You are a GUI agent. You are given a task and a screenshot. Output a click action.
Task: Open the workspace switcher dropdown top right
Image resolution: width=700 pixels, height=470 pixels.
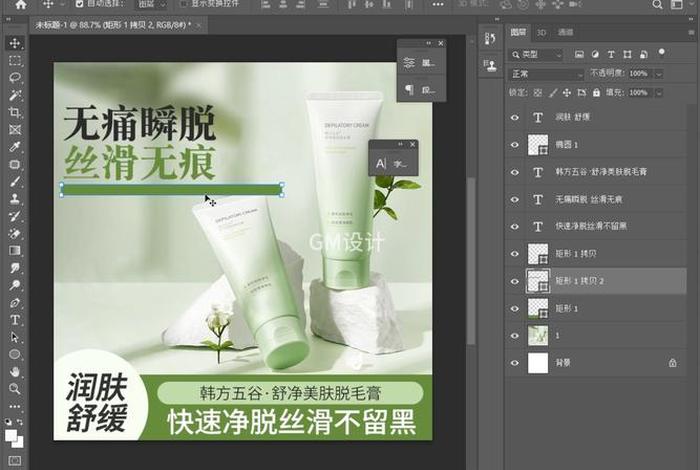click(677, 4)
